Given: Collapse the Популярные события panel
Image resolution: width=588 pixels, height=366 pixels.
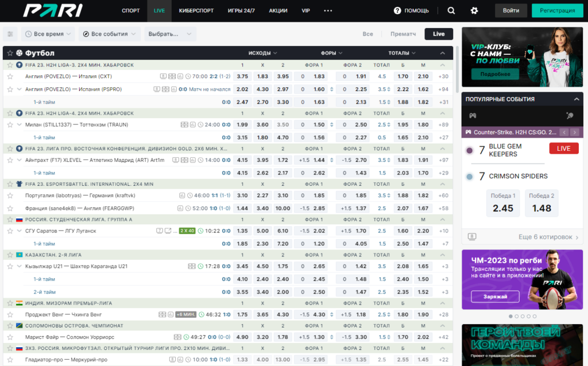Looking at the screenshot, I should tap(577, 99).
